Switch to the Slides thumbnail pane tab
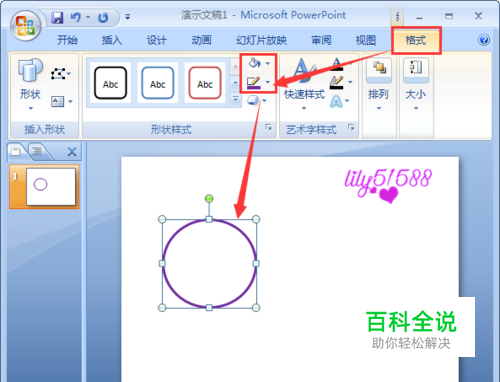The width and height of the screenshot is (500, 382). (x=15, y=151)
